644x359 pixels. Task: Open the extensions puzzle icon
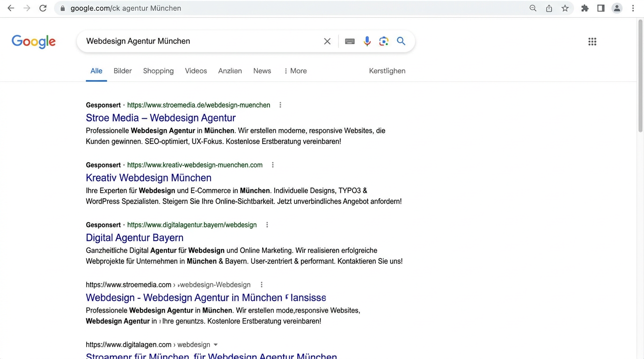(585, 8)
